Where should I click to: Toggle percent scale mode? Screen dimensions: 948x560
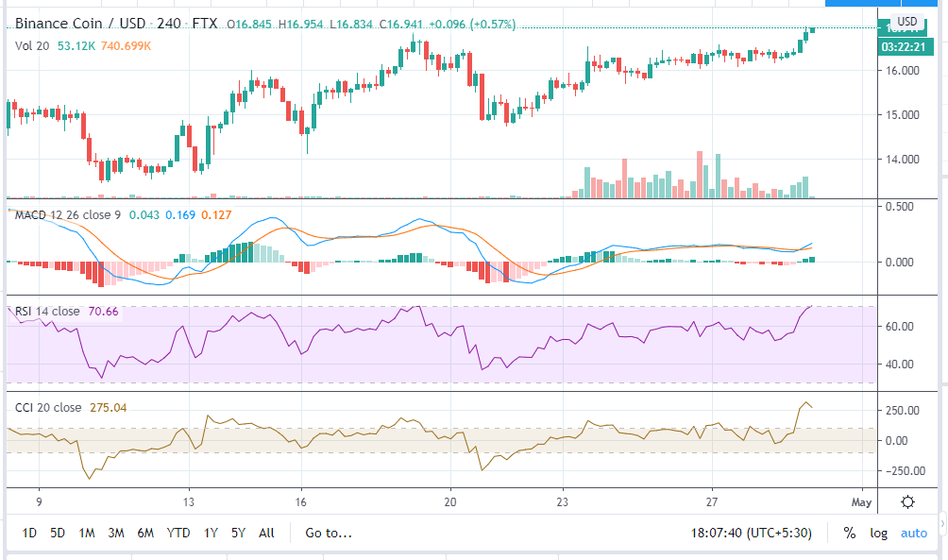[x=850, y=533]
